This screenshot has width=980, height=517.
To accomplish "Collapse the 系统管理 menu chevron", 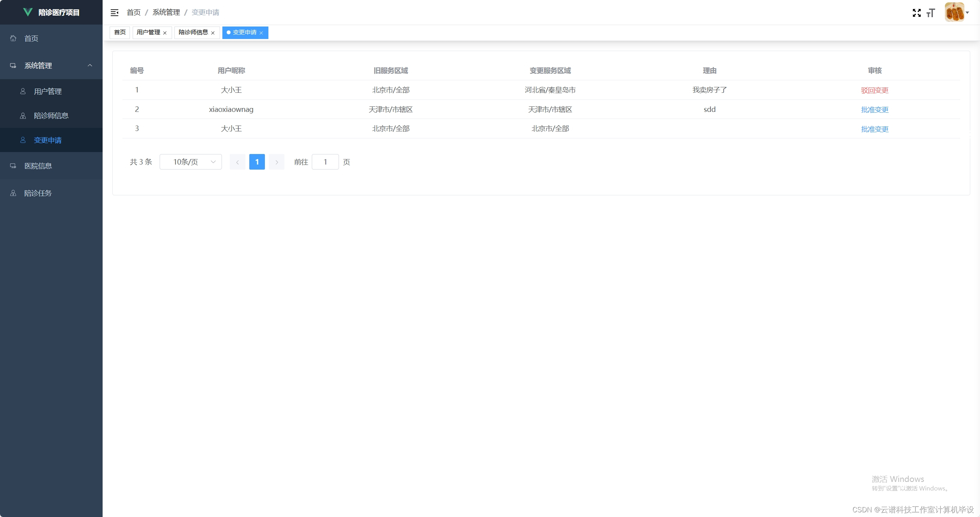I will pyautogui.click(x=90, y=66).
